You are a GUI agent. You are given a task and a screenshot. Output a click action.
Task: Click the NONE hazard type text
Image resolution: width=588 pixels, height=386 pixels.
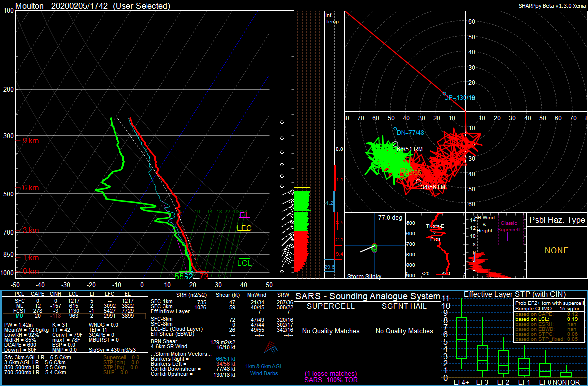[557, 250]
